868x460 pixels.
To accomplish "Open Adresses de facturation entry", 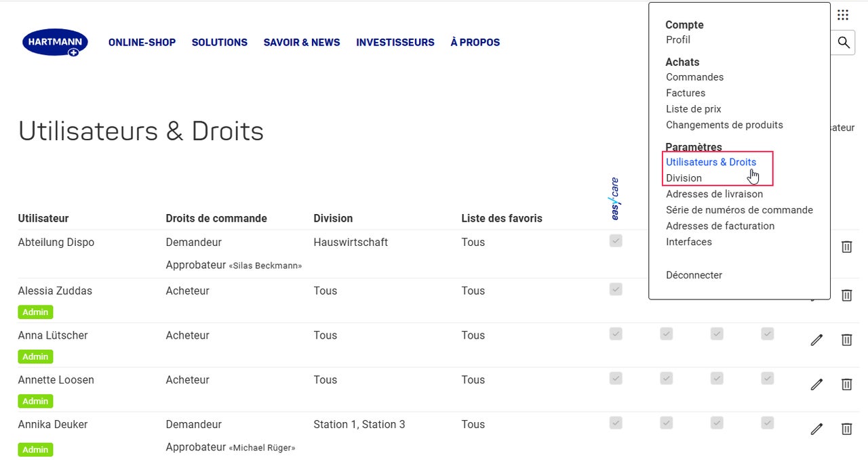I will [720, 226].
